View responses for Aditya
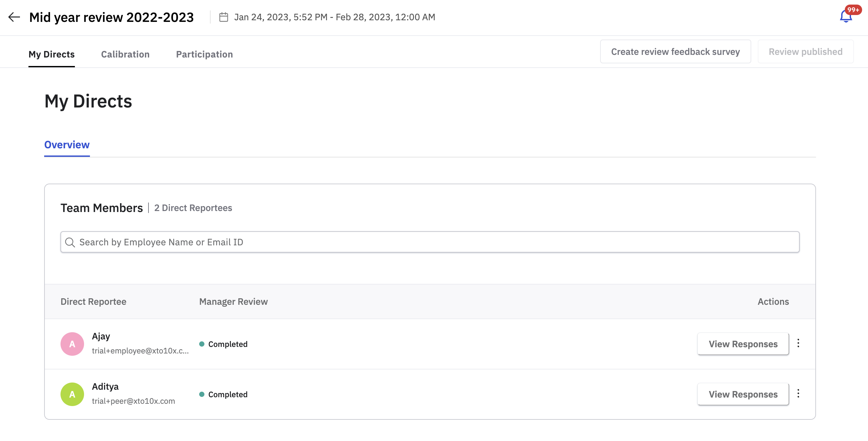 pyautogui.click(x=743, y=394)
